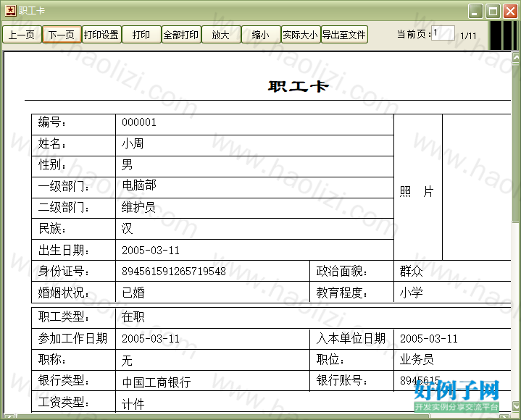Click the 当前页 page number input field
This screenshot has width=521, height=420.
(443, 33)
